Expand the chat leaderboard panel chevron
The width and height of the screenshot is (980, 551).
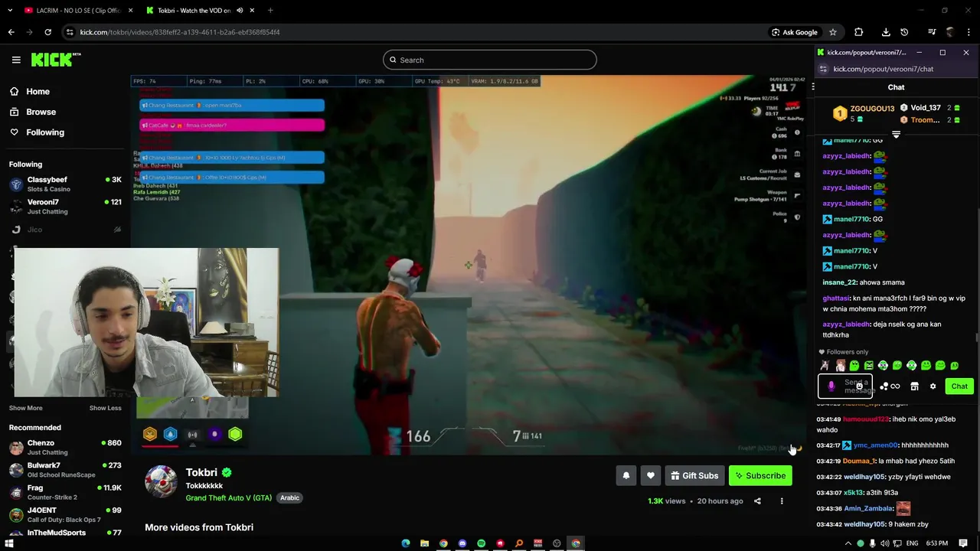pyautogui.click(x=896, y=135)
